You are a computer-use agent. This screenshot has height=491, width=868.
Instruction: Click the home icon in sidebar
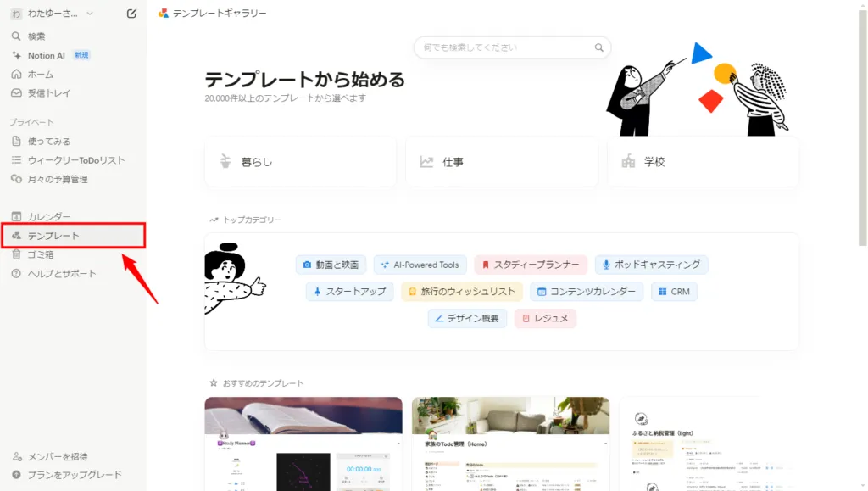coord(17,74)
